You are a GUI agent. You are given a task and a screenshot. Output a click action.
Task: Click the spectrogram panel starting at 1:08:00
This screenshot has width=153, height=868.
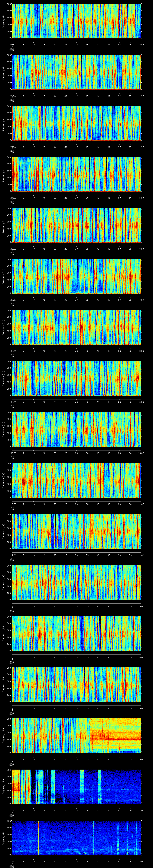[x=76, y=378]
